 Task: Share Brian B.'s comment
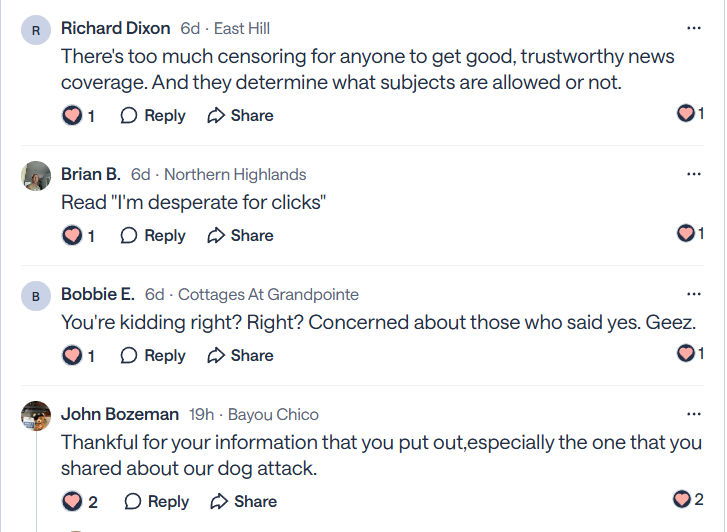point(240,236)
